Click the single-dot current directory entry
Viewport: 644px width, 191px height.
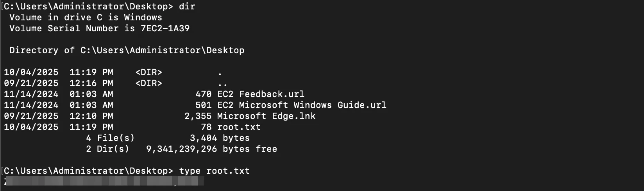click(220, 73)
